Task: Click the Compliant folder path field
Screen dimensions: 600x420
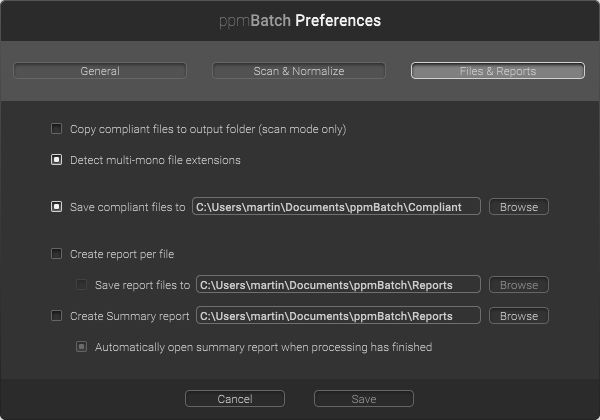Action: click(336, 207)
